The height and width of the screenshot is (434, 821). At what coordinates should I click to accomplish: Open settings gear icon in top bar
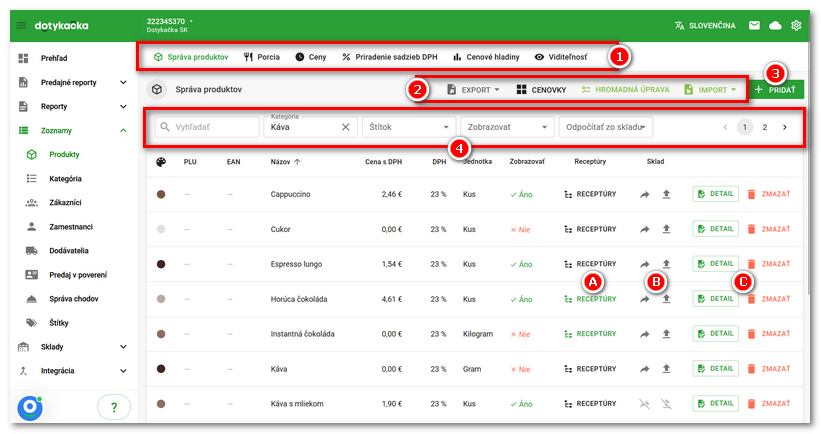pyautogui.click(x=796, y=25)
